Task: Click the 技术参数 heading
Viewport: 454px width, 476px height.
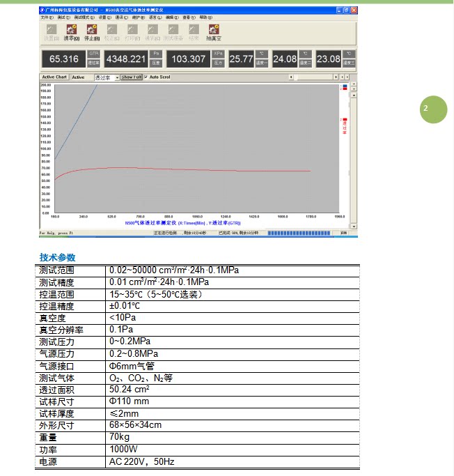Action: tap(57, 257)
